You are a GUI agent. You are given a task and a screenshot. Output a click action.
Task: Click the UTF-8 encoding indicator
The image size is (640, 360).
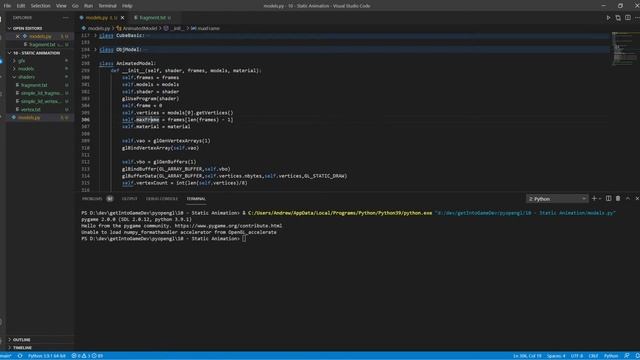[577, 356]
